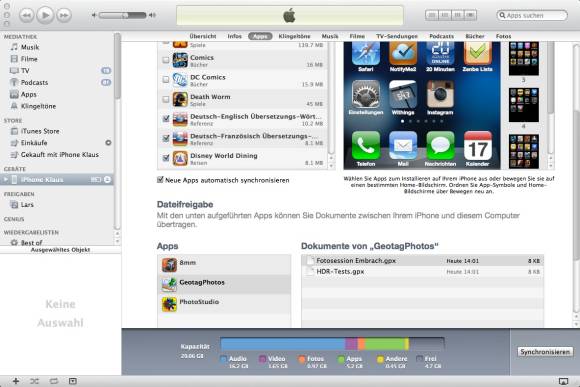This screenshot has height=387, width=580.
Task: Uncheck the Disney World Dining checkbox
Action: [166, 158]
